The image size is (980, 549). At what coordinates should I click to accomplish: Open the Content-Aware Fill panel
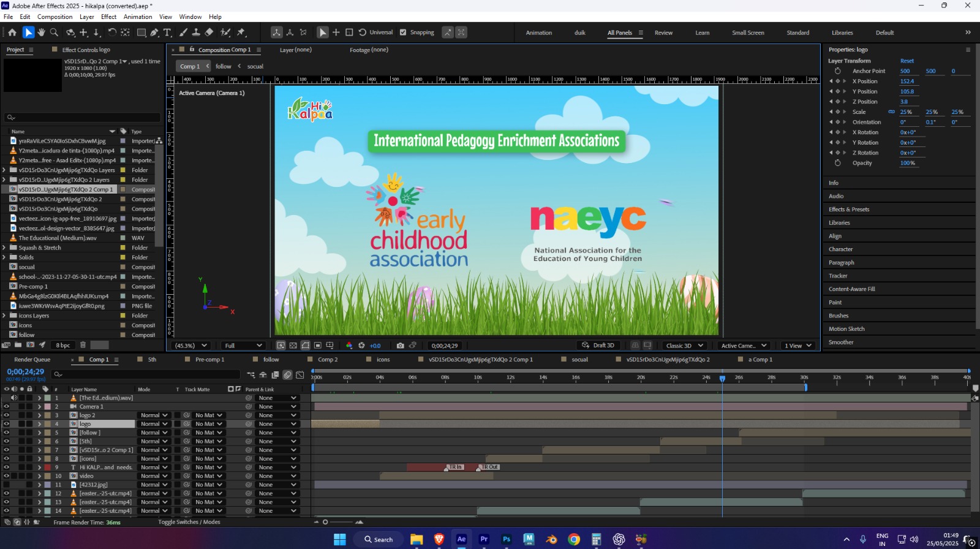(x=852, y=289)
